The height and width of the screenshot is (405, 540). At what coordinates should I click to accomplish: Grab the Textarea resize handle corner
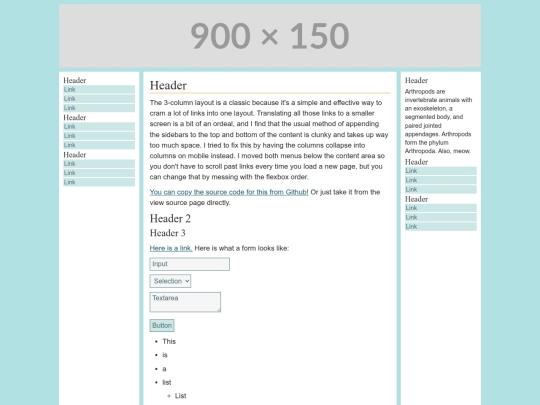pos(218,310)
